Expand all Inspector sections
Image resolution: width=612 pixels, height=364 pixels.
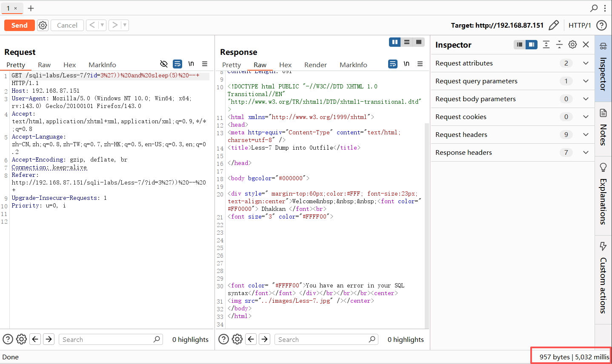point(546,45)
